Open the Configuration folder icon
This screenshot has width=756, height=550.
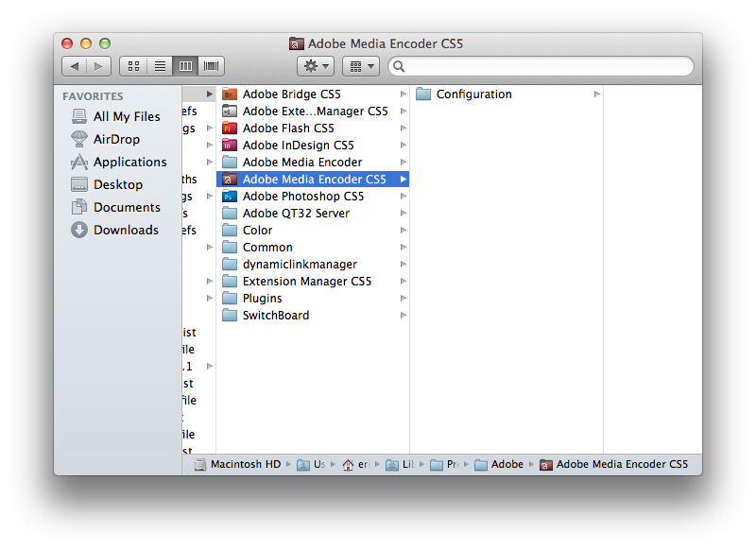423,94
